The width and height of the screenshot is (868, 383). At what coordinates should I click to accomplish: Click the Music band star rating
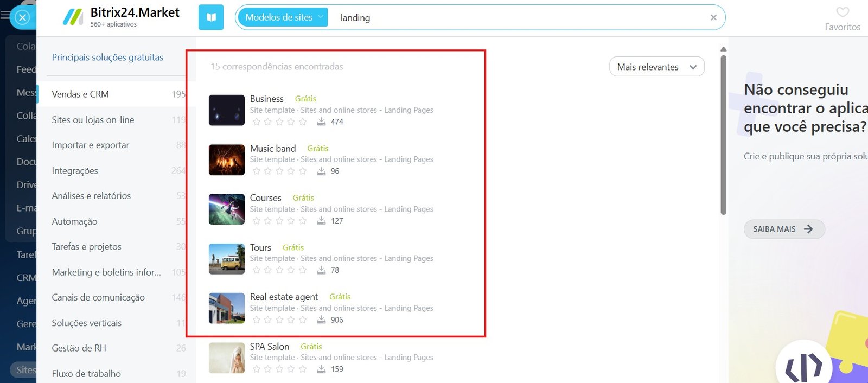click(x=279, y=171)
